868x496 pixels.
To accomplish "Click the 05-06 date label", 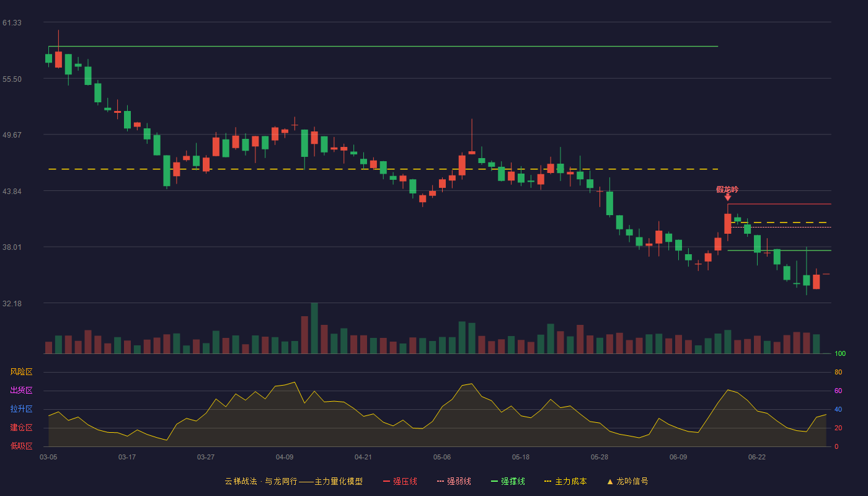I will [x=442, y=457].
